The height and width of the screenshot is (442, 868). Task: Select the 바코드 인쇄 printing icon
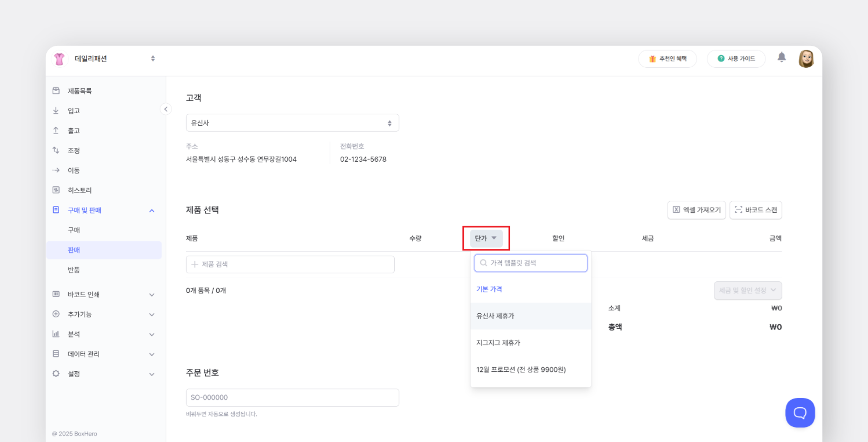[55, 294]
